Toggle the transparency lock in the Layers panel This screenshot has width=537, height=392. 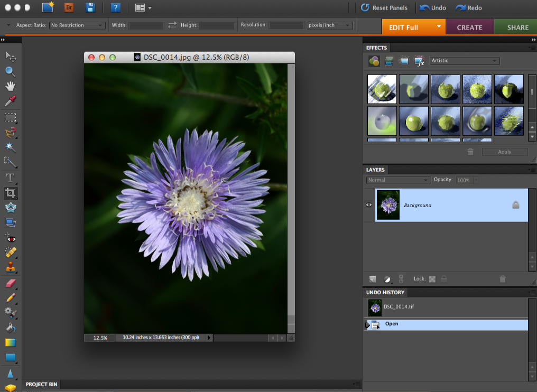[x=432, y=279]
